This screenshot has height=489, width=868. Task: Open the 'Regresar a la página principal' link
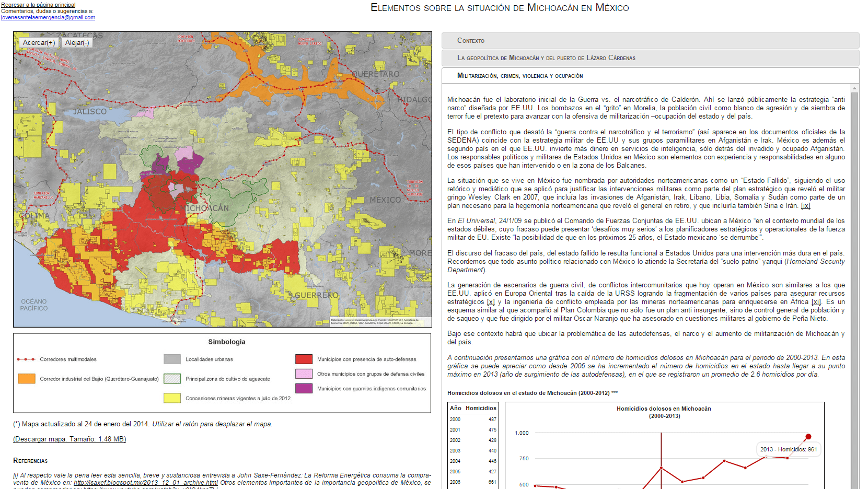pos(38,5)
